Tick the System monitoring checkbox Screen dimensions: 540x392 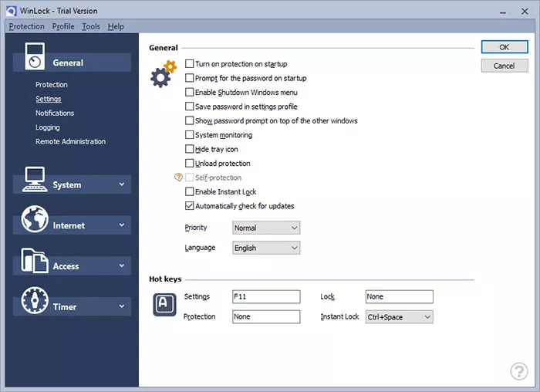[x=190, y=135]
